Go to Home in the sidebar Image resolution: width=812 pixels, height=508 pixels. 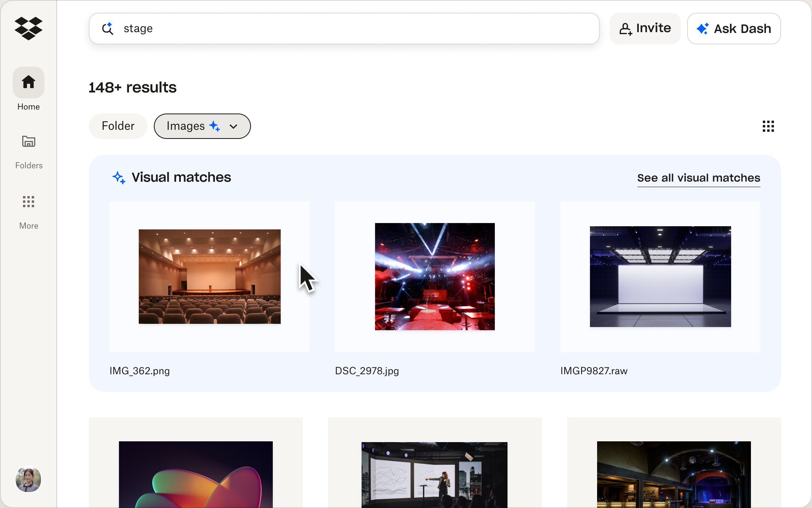click(x=29, y=89)
